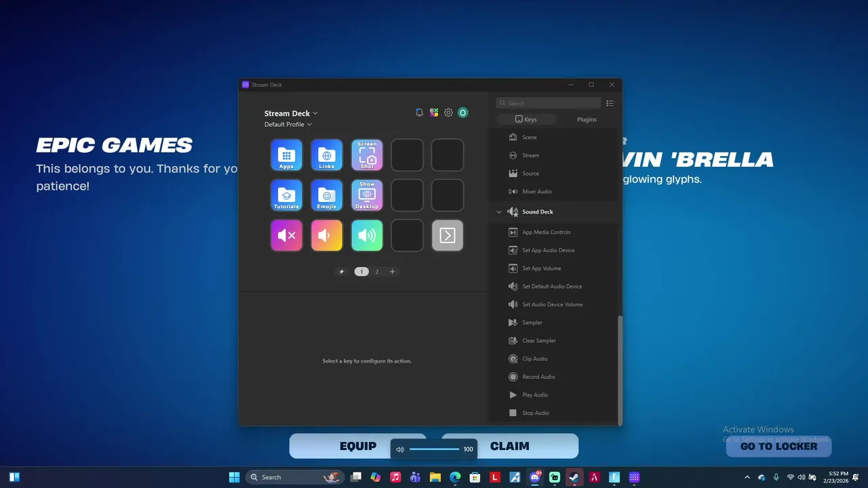Open Discord from the taskbar

pyautogui.click(x=534, y=477)
